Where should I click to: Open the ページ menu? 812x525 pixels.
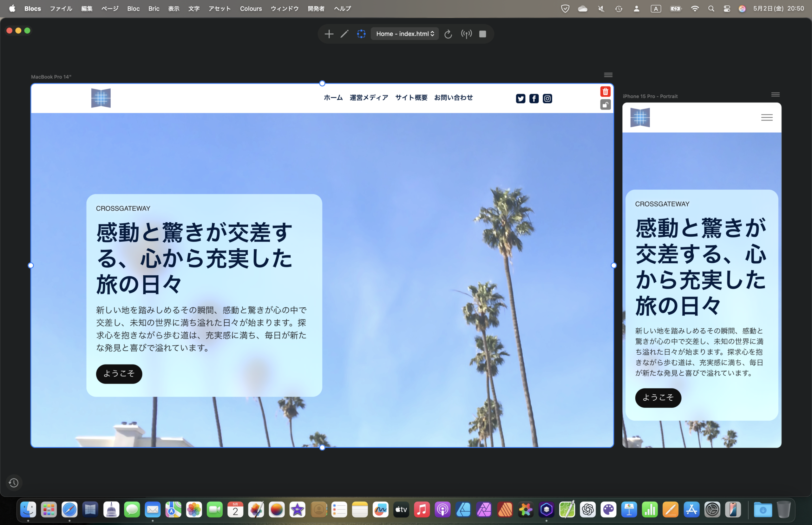point(110,9)
